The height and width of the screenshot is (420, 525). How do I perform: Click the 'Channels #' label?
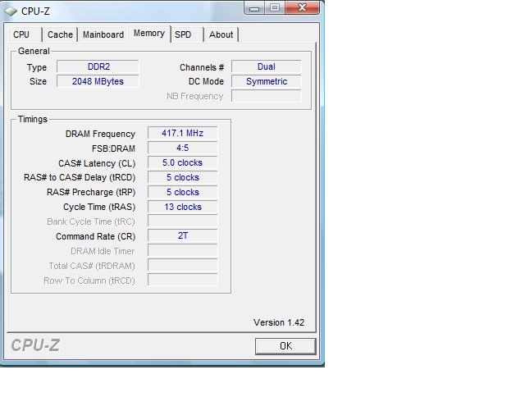click(x=202, y=67)
